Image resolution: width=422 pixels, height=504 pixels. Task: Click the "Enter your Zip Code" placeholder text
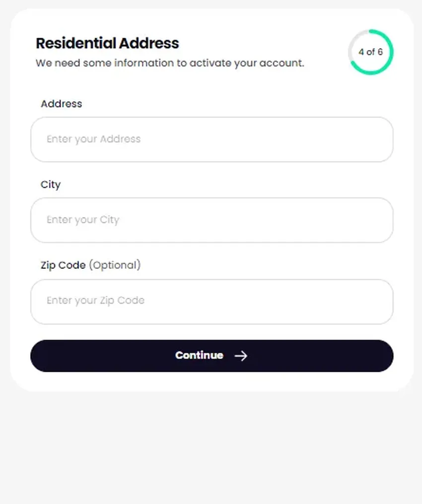click(95, 301)
